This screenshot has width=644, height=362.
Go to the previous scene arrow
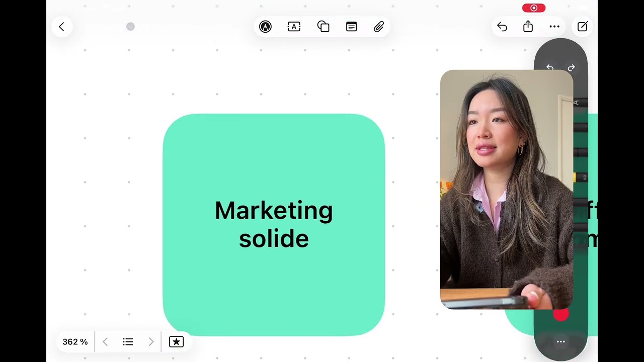105,342
